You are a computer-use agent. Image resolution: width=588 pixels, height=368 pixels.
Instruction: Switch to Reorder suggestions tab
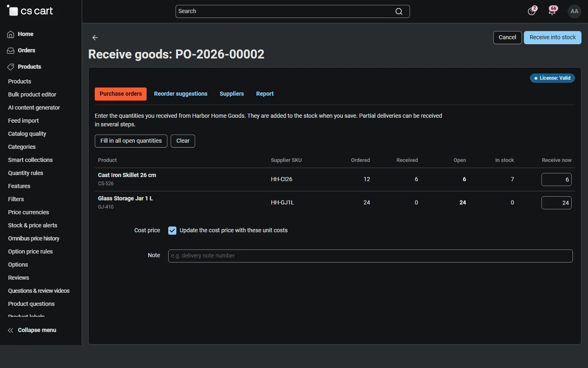[180, 94]
